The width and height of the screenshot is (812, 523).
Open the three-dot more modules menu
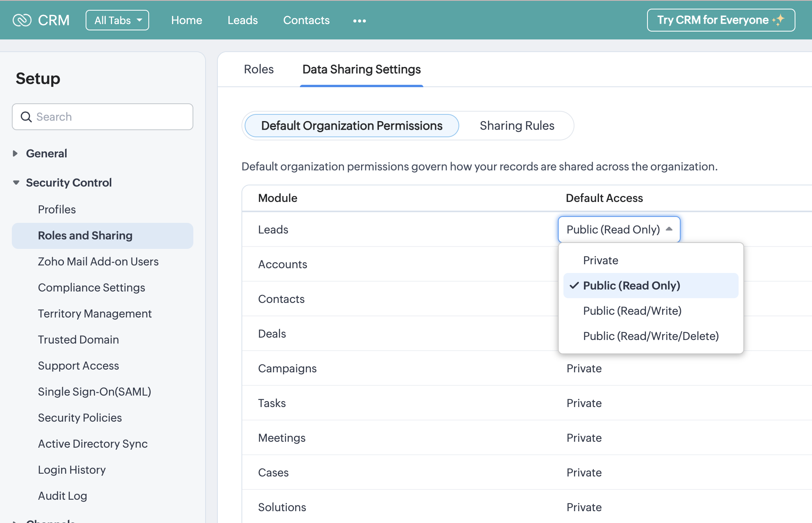[359, 21]
